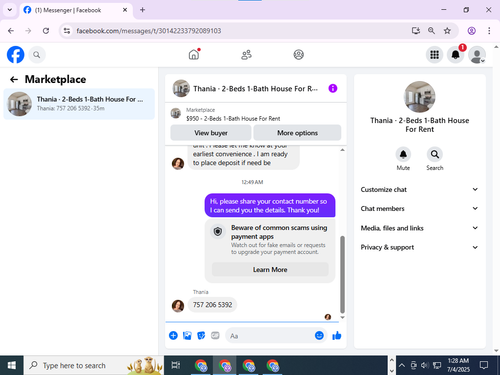
Task: Click Learn More on scam warning
Action: (270, 269)
